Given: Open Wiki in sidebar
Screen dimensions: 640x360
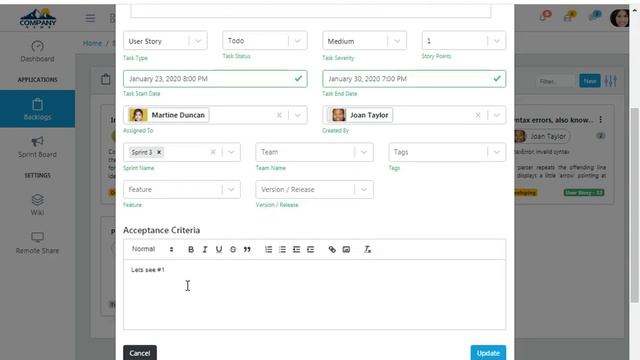Looking at the screenshot, I should point(37,205).
